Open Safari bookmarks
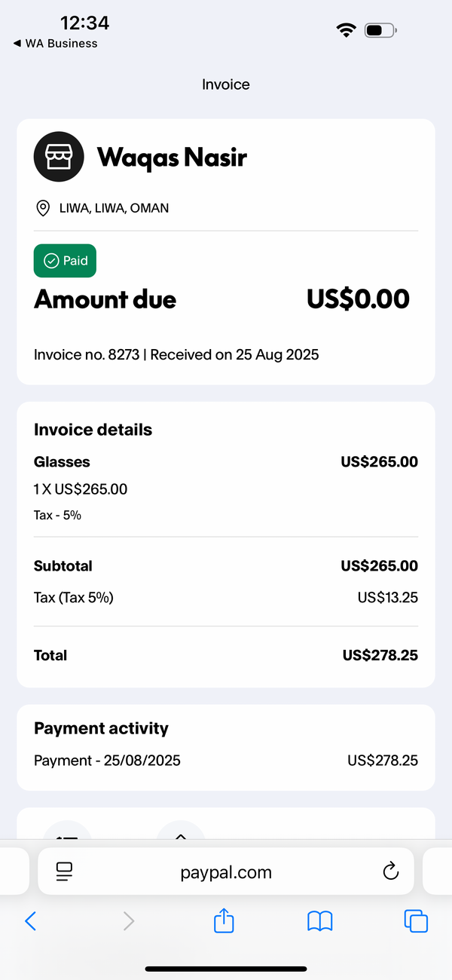 click(320, 920)
